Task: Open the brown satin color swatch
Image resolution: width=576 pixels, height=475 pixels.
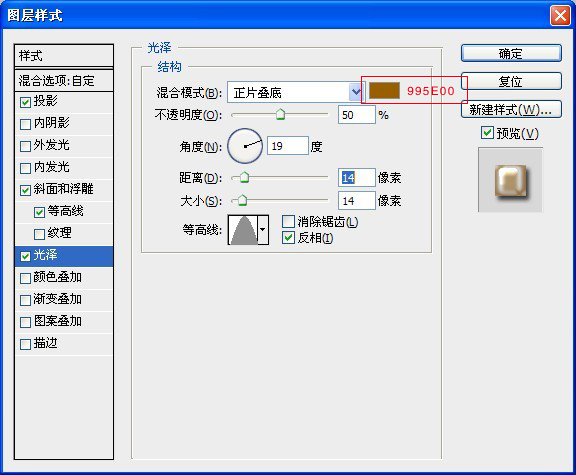Action: (384, 91)
